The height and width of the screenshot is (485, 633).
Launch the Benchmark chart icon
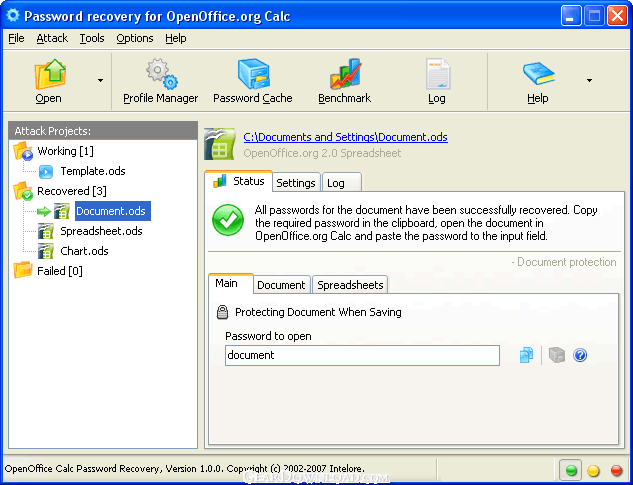pos(345,74)
